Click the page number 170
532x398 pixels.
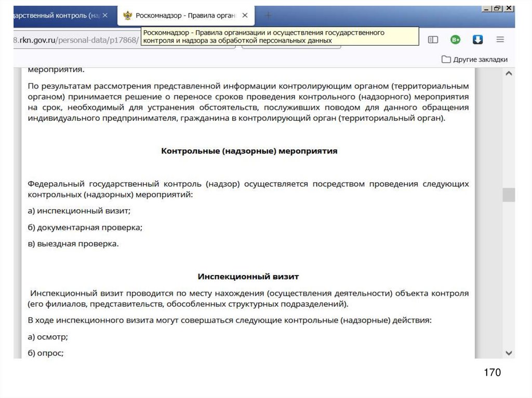pos(493,372)
